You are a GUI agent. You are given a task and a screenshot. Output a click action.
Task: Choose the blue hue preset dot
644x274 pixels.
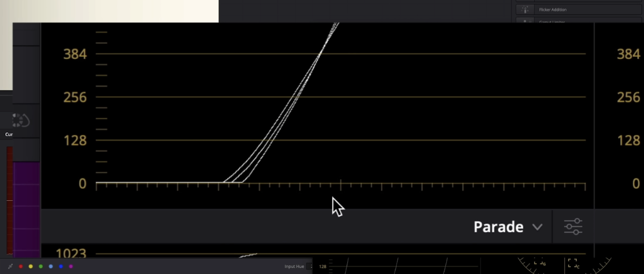pos(61,267)
